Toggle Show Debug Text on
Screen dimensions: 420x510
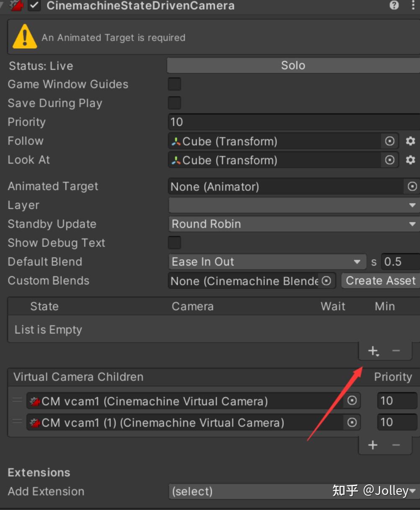(x=174, y=242)
